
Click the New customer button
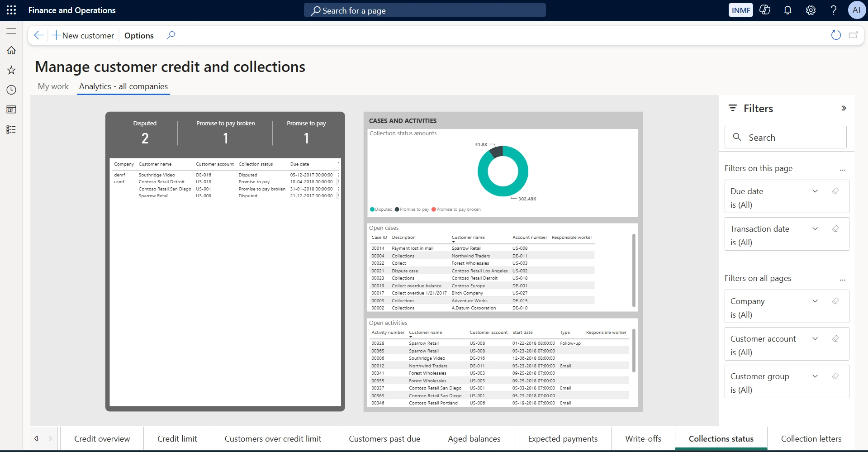pos(83,35)
